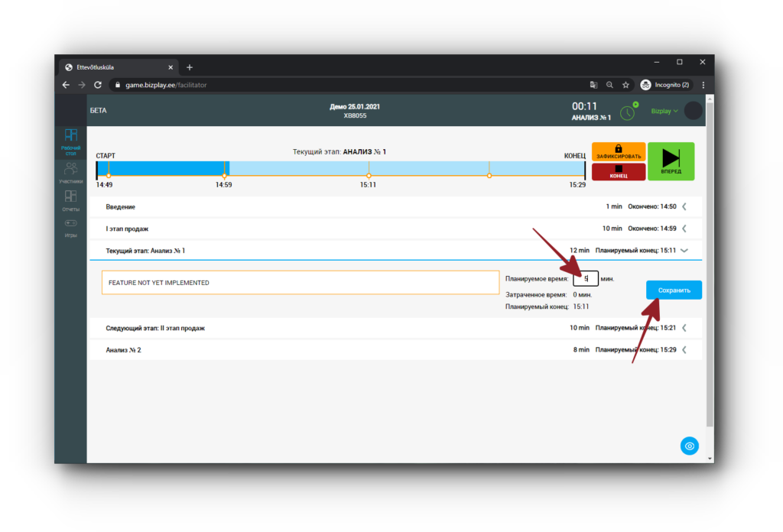This screenshot has height=532, width=783.
Task: Open the Рабочий стол sidebar icon
Action: (70, 141)
